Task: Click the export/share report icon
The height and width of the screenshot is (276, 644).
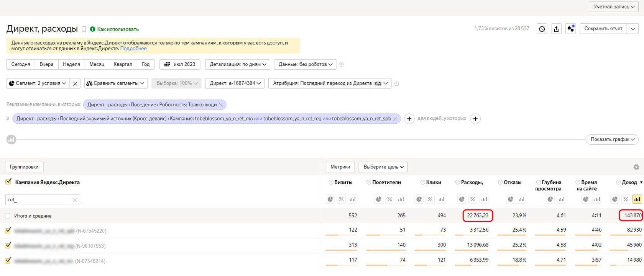Action: pos(556,29)
